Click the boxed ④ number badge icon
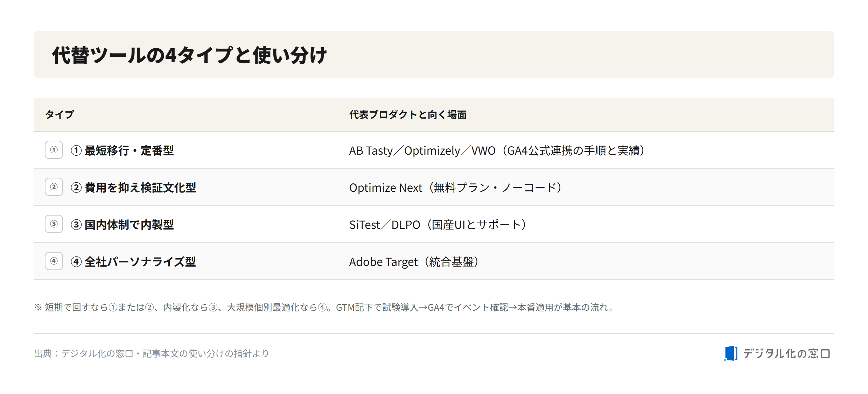868x394 pixels. [54, 261]
